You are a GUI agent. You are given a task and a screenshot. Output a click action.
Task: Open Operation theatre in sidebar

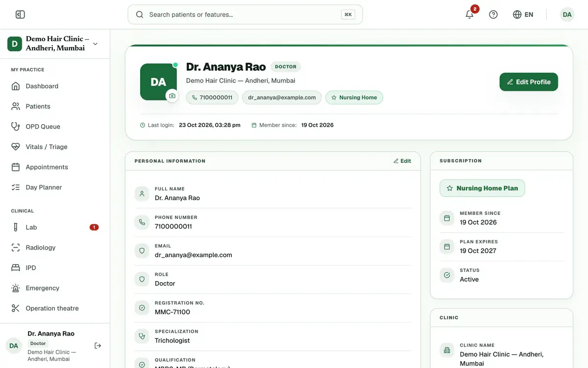tap(55, 309)
